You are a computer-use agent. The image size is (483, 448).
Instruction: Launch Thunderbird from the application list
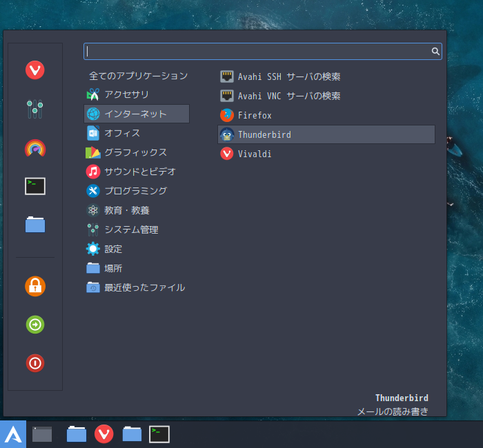[x=326, y=134]
